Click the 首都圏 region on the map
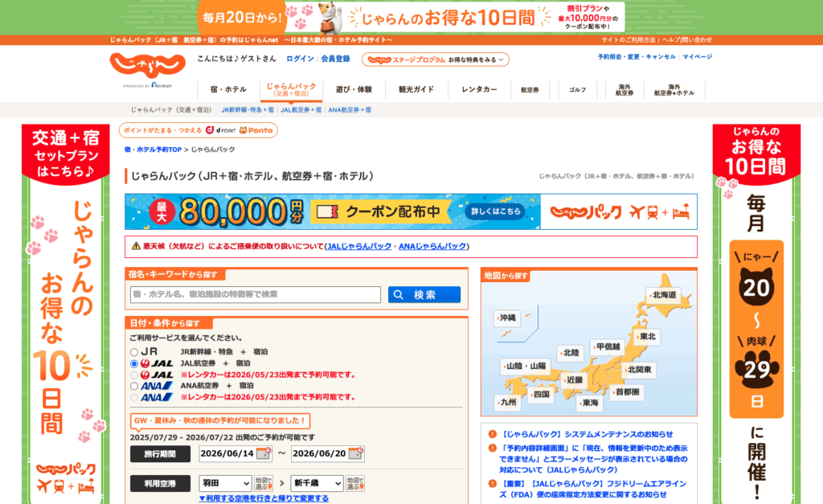Image resolution: width=823 pixels, height=504 pixels. click(627, 392)
